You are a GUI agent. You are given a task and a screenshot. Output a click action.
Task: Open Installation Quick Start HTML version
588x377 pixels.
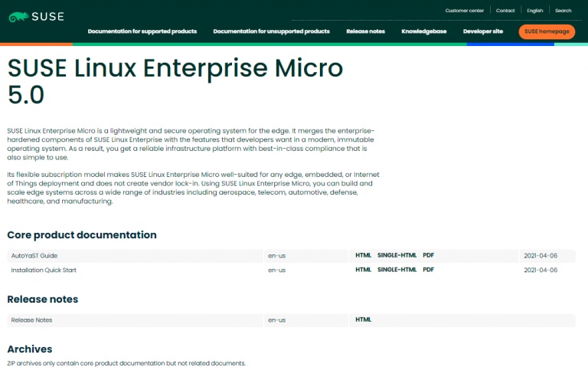363,270
